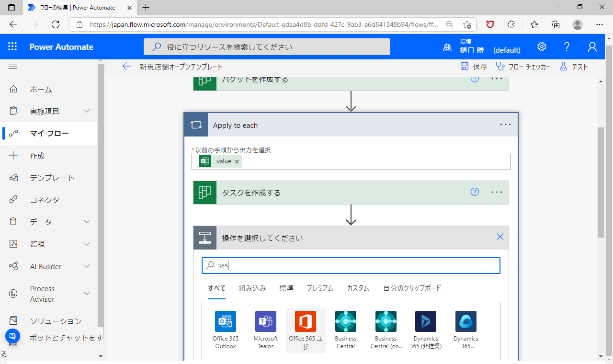Click the resource search box in header

[267, 47]
